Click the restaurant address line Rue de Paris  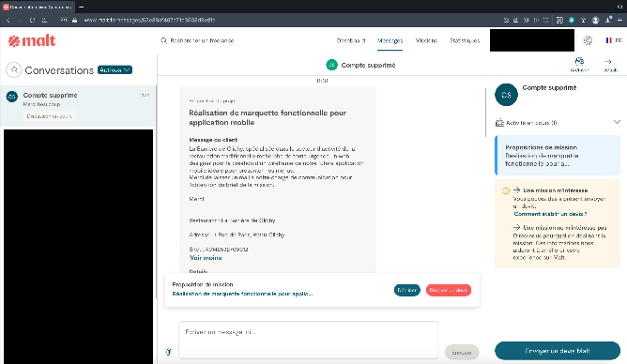[x=237, y=235]
